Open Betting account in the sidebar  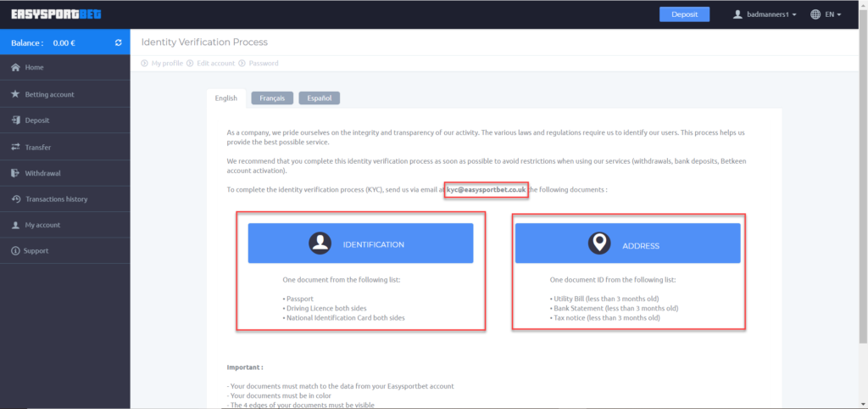64,94
